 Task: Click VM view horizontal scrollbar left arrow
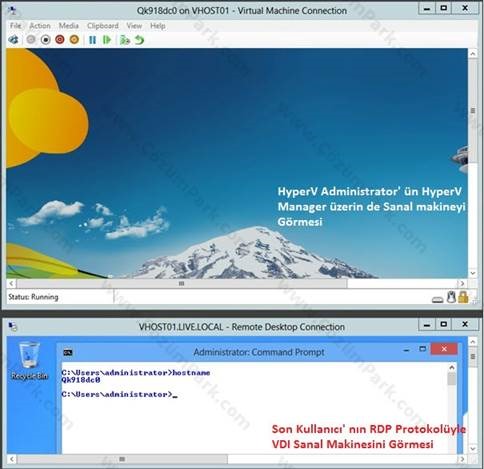point(11,283)
